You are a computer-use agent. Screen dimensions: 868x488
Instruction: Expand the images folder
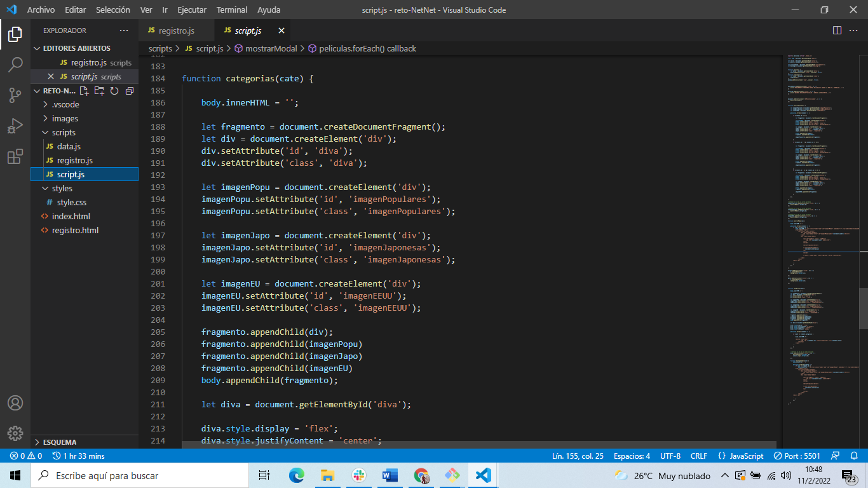[x=85, y=118]
